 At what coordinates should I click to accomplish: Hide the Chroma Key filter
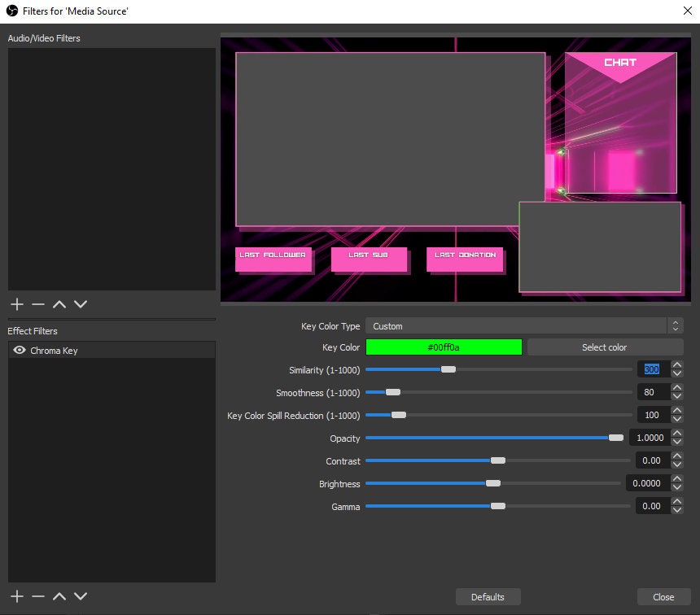tap(19, 351)
